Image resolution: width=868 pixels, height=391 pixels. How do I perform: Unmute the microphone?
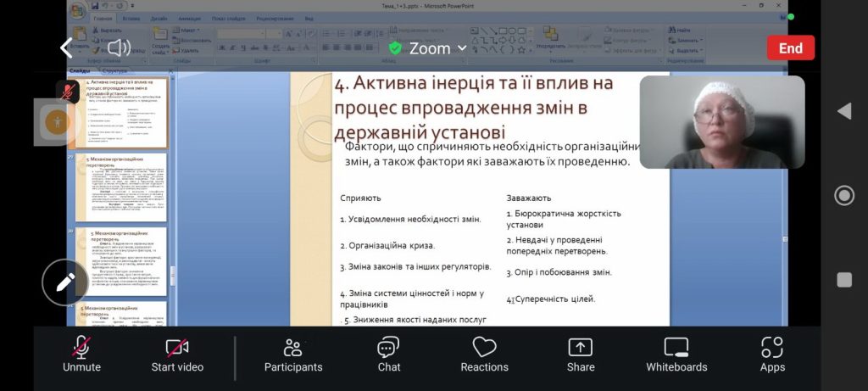81,354
